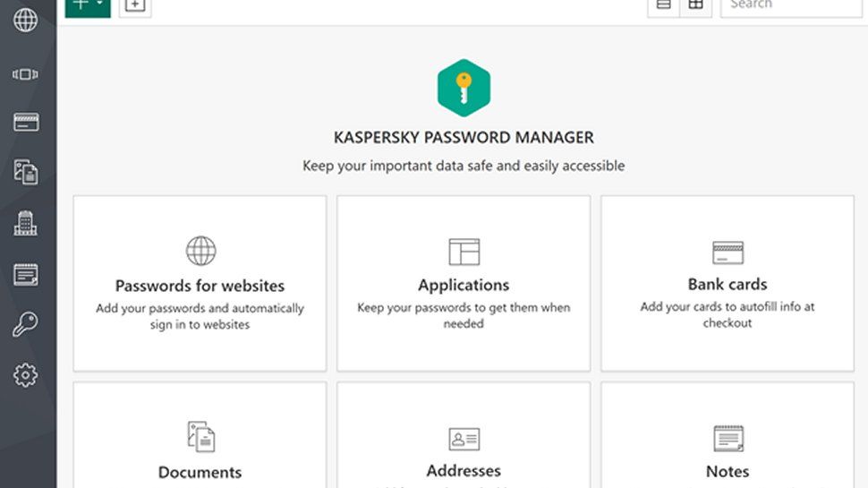Screen dimensions: 868x488
Task: Click the Kaspersky Password Manager key logo
Action: pyautogui.click(x=464, y=88)
